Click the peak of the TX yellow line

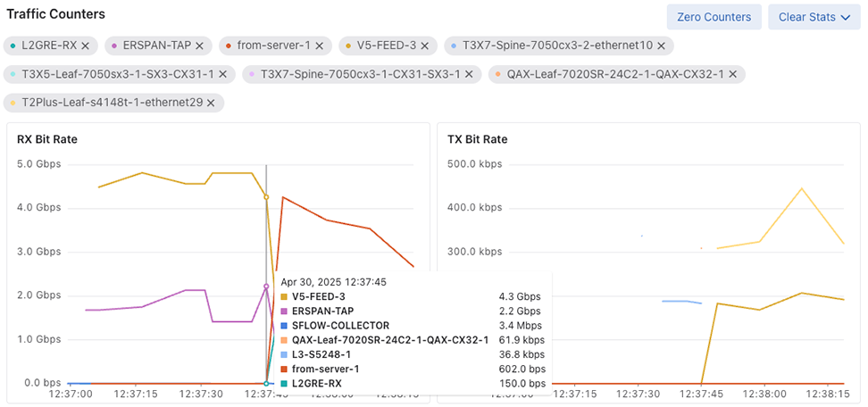point(802,188)
